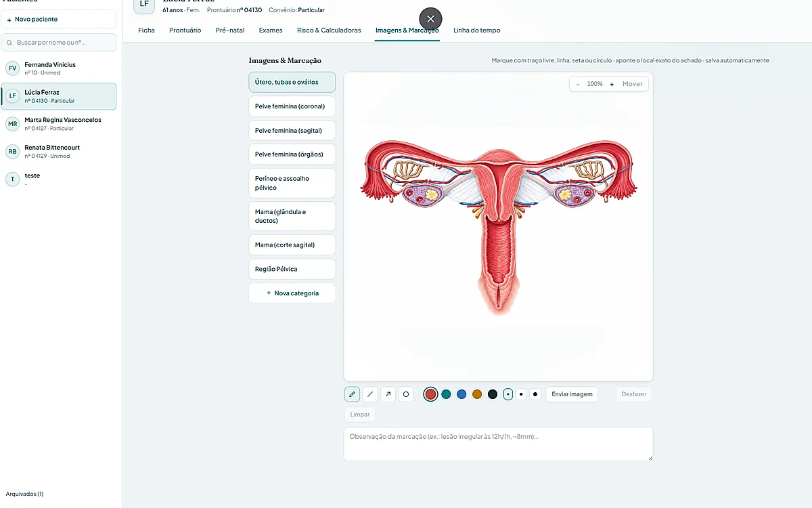Image resolution: width=812 pixels, height=508 pixels.
Task: Pick the red marking color
Action: [430, 394]
